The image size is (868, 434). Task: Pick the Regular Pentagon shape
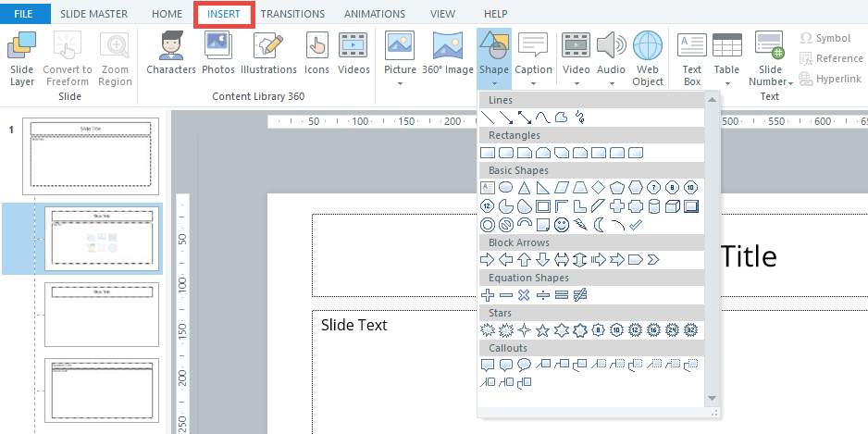point(616,188)
